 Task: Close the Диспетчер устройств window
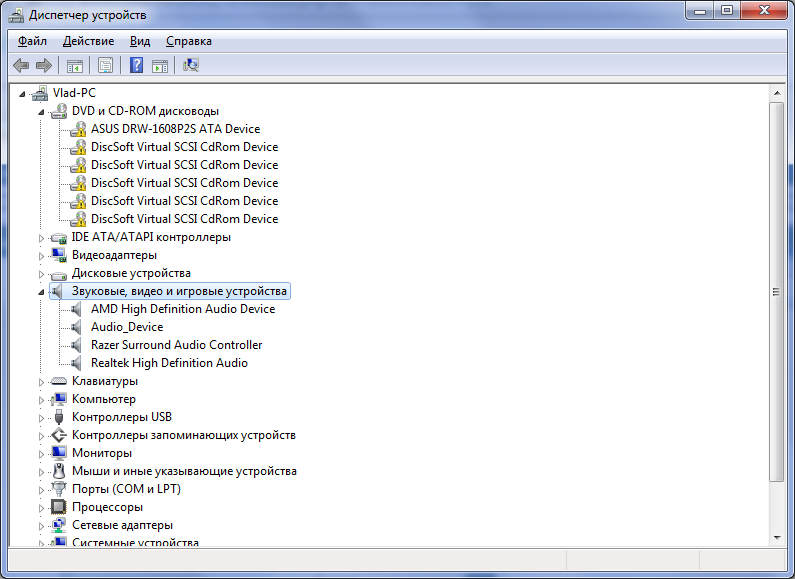point(764,10)
